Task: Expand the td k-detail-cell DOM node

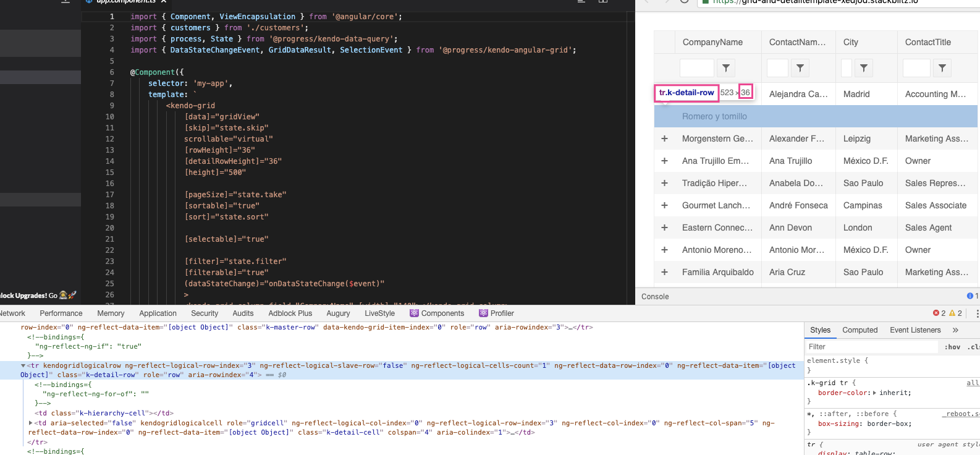Action: click(31, 423)
